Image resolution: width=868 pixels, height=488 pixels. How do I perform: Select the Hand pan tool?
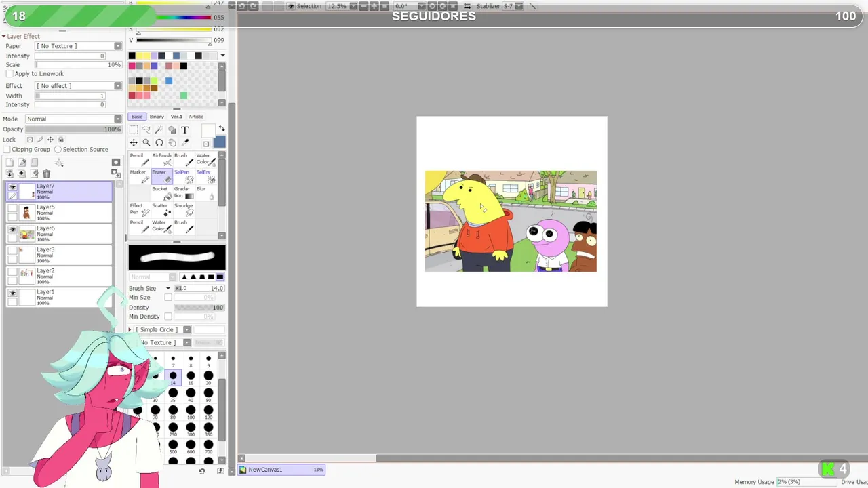coord(172,142)
